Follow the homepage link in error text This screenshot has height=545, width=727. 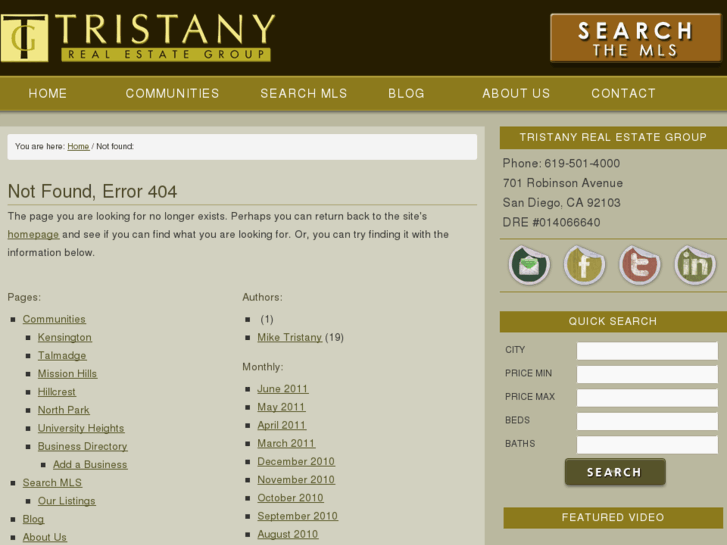click(x=33, y=234)
